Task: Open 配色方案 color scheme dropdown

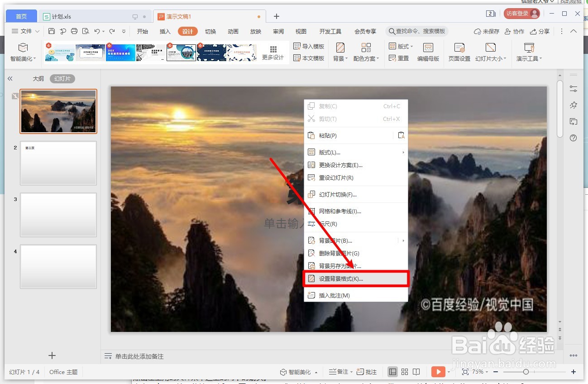Action: [x=366, y=53]
